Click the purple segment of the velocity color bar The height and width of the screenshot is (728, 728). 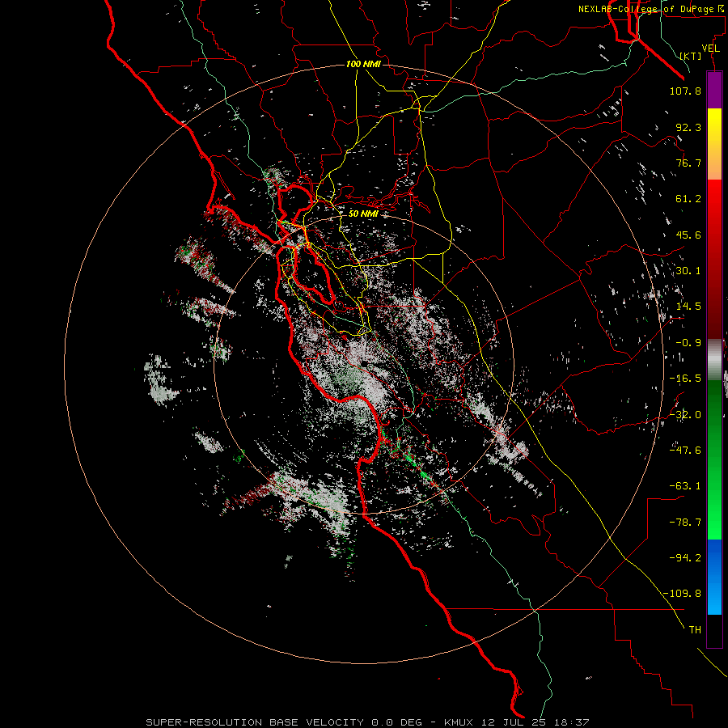pyautogui.click(x=714, y=90)
